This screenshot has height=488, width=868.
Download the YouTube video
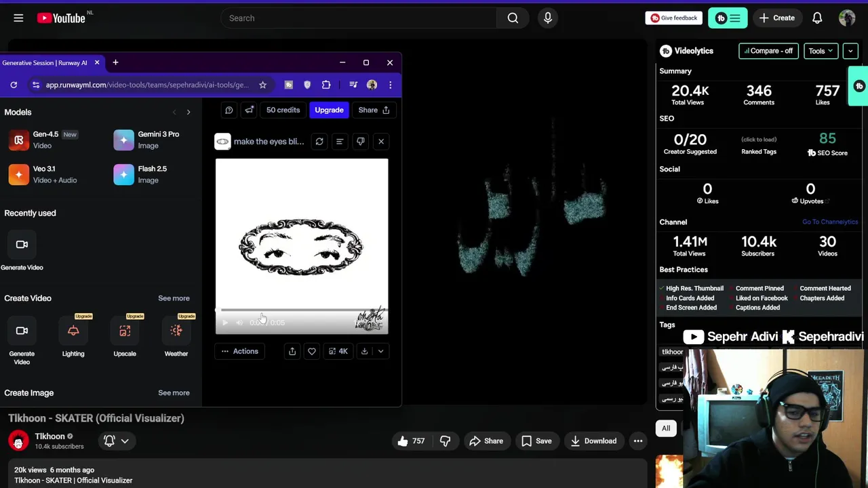pyautogui.click(x=593, y=441)
